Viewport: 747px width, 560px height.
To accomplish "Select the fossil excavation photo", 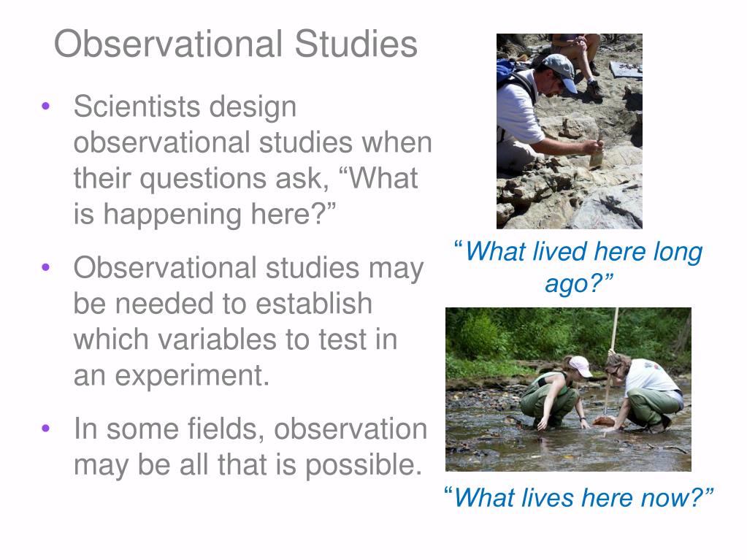I will point(570,131).
